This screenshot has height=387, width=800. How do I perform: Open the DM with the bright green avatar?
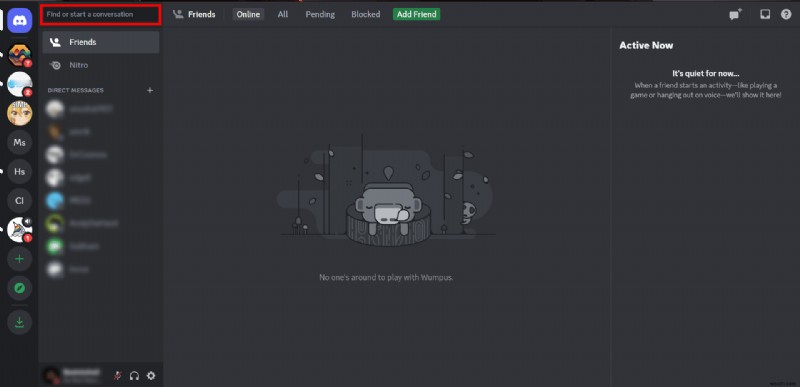point(101,246)
